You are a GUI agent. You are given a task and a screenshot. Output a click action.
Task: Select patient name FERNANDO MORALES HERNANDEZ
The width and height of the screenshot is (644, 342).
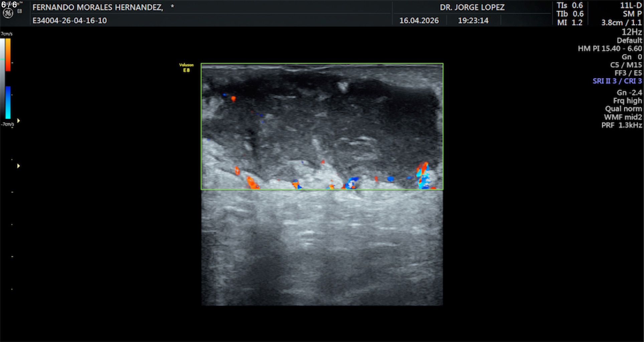tap(98, 7)
